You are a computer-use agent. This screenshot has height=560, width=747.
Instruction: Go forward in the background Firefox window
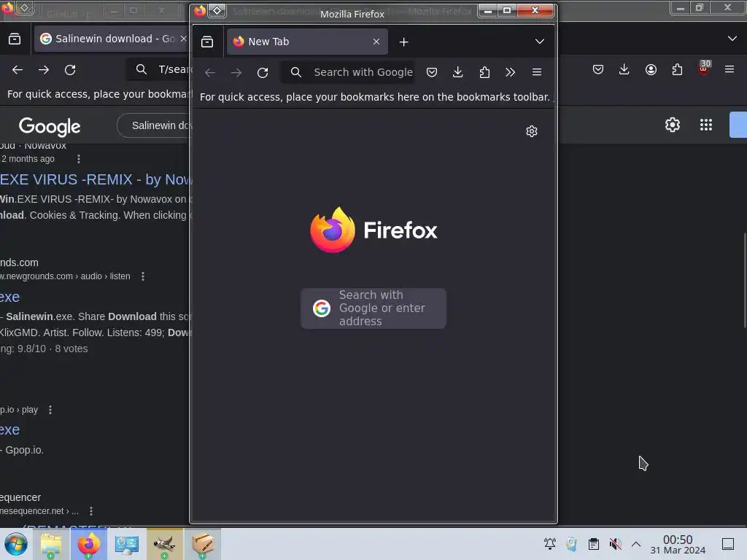click(x=44, y=70)
